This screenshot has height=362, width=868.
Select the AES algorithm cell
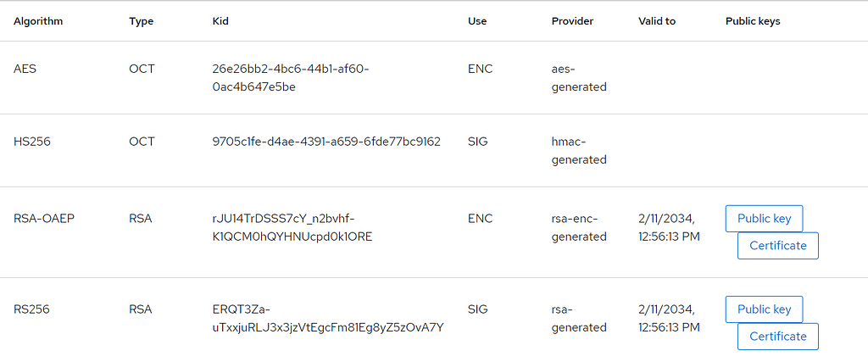point(25,69)
